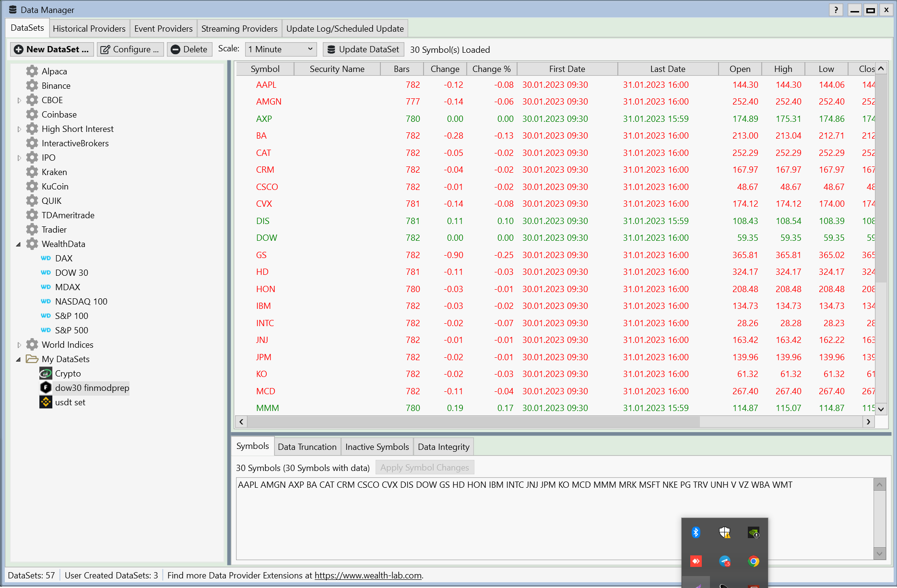The image size is (897, 588).
Task: Click the Bluetooth system tray icon
Action: click(x=696, y=531)
